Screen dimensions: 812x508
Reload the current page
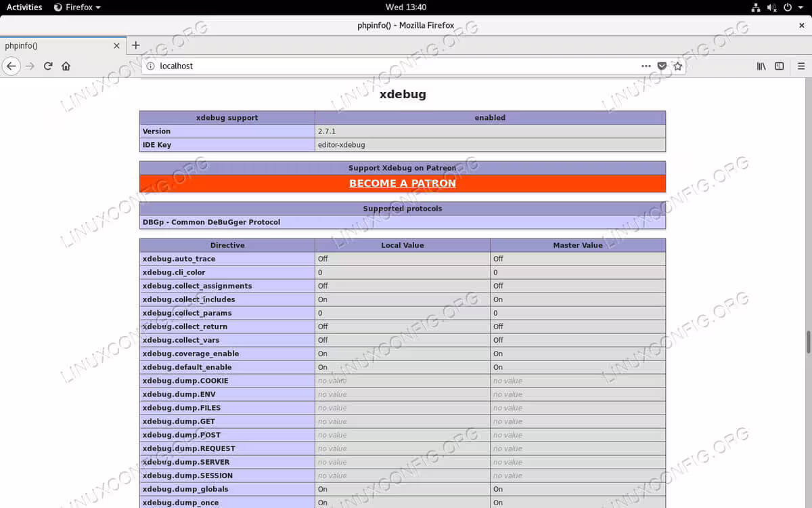[48, 66]
